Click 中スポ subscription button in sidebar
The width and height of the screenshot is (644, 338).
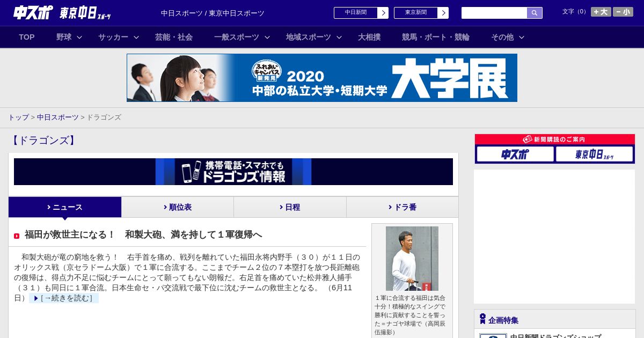[x=515, y=154]
